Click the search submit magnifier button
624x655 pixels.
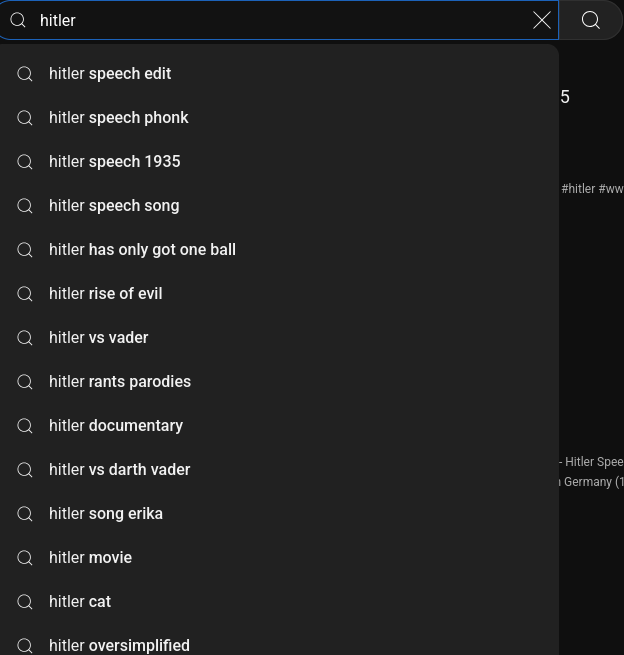point(591,20)
